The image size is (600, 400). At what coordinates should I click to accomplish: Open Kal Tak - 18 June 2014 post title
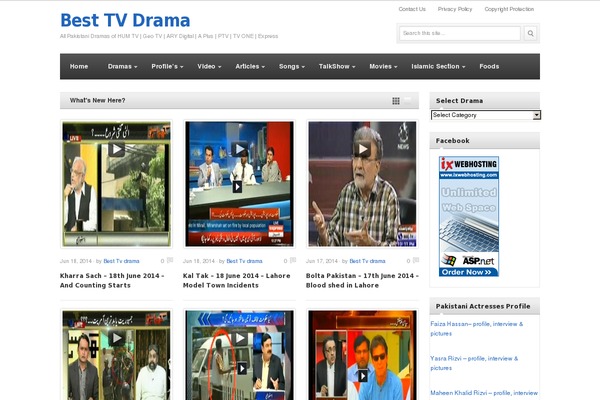pyautogui.click(x=236, y=281)
